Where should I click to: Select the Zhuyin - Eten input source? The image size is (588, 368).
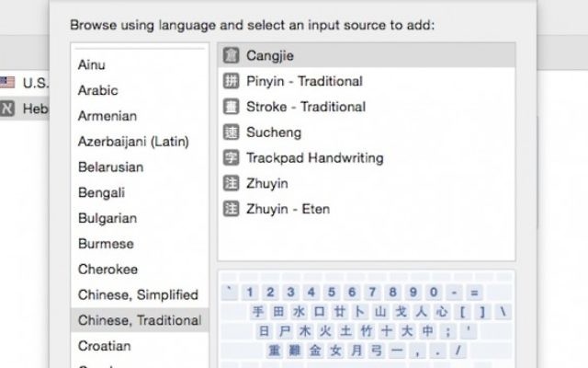pyautogui.click(x=367, y=209)
